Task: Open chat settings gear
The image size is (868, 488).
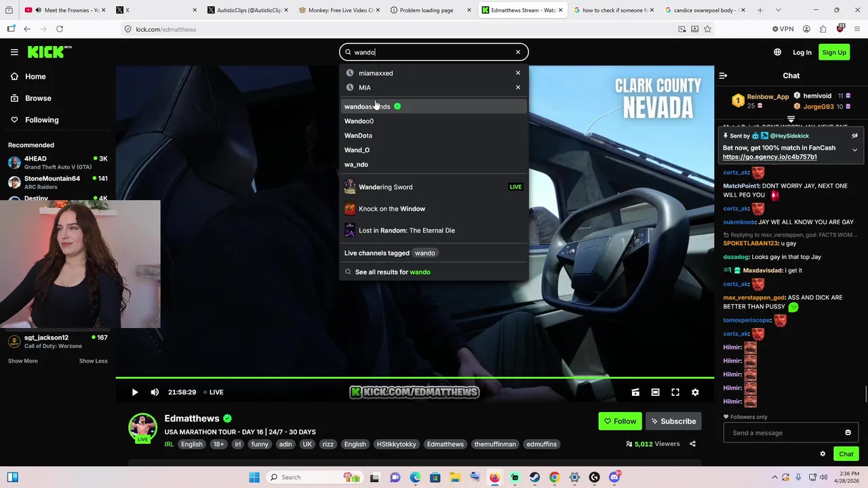Action: (823, 454)
